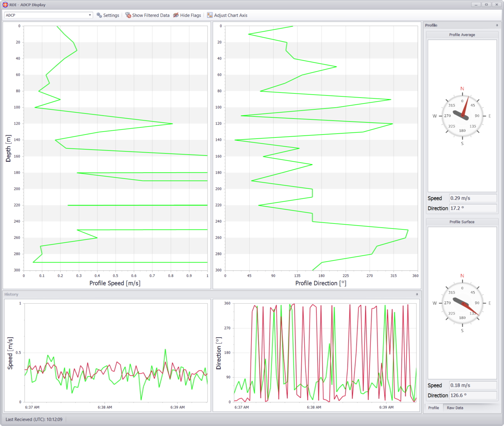The image size is (504, 426).
Task: Click the Profile Average section header
Action: coord(462,35)
